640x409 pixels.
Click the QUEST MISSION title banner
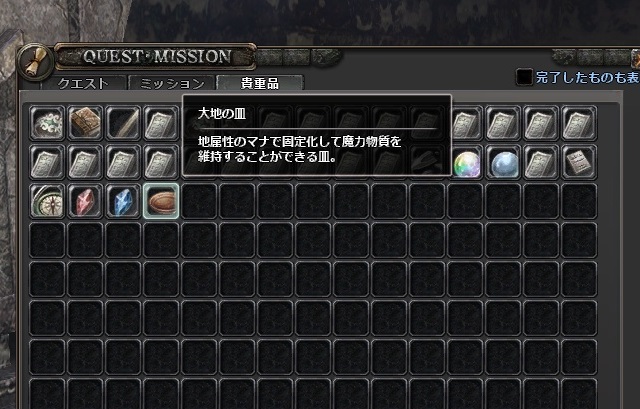156,56
